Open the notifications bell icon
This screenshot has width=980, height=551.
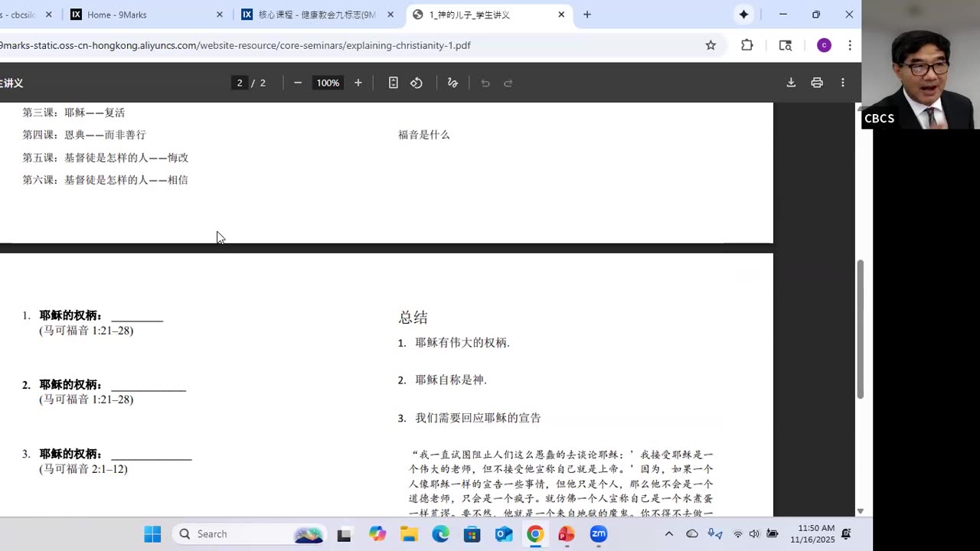click(x=847, y=534)
